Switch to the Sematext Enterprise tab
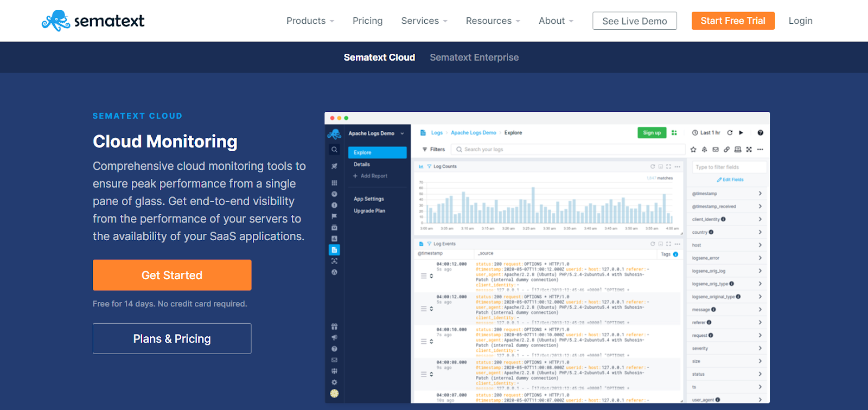Screen dimensions: 868x410 (474, 57)
